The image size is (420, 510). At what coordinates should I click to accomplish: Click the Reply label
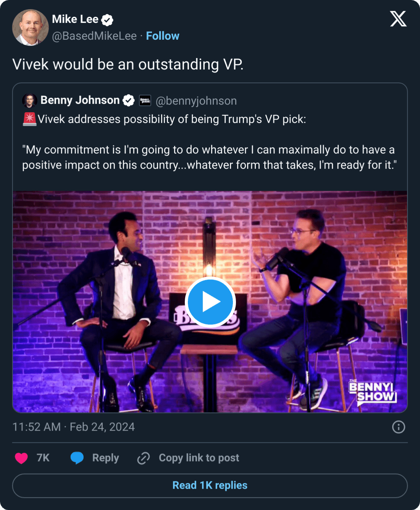[105, 458]
